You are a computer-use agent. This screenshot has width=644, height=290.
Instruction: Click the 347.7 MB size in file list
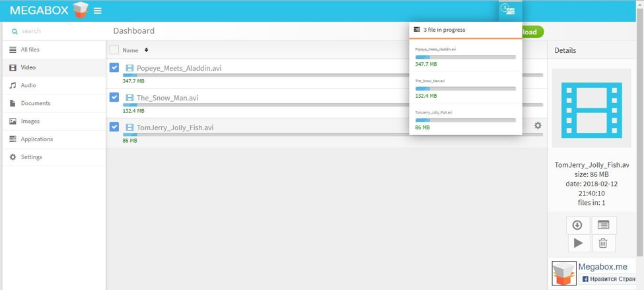[133, 81]
